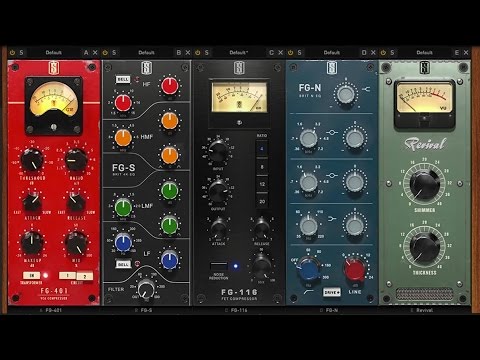
Task: Click the slot A letter on FG-401 header
Action: coord(86,53)
